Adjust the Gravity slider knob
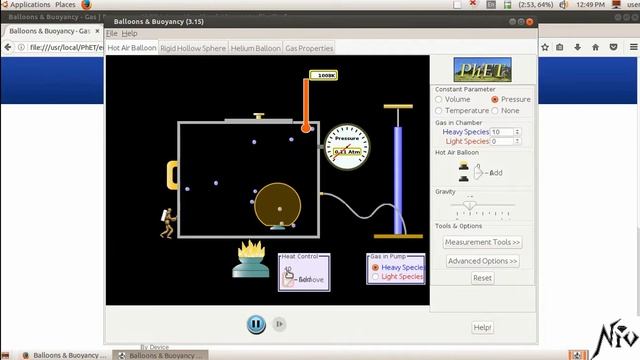The height and width of the screenshot is (360, 640). click(x=469, y=205)
